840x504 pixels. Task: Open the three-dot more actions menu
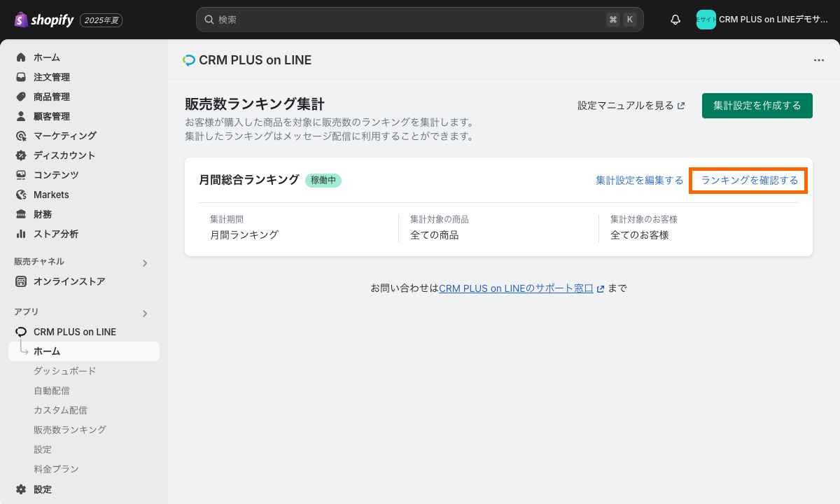(819, 60)
